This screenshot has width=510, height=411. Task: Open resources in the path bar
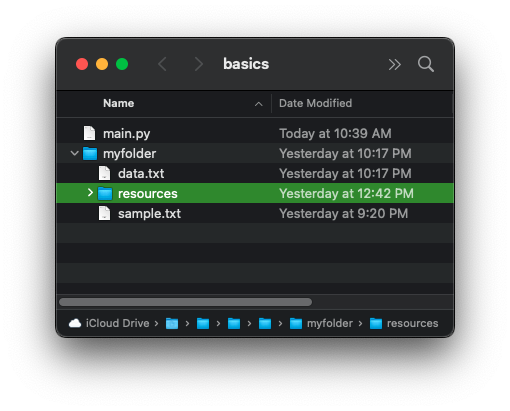[404, 323]
